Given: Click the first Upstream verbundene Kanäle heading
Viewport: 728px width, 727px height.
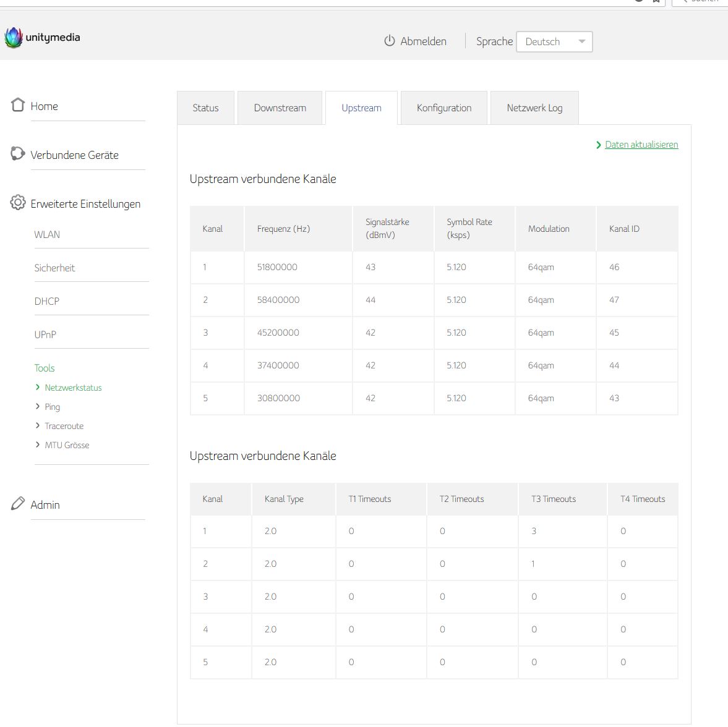Looking at the screenshot, I should 263,179.
